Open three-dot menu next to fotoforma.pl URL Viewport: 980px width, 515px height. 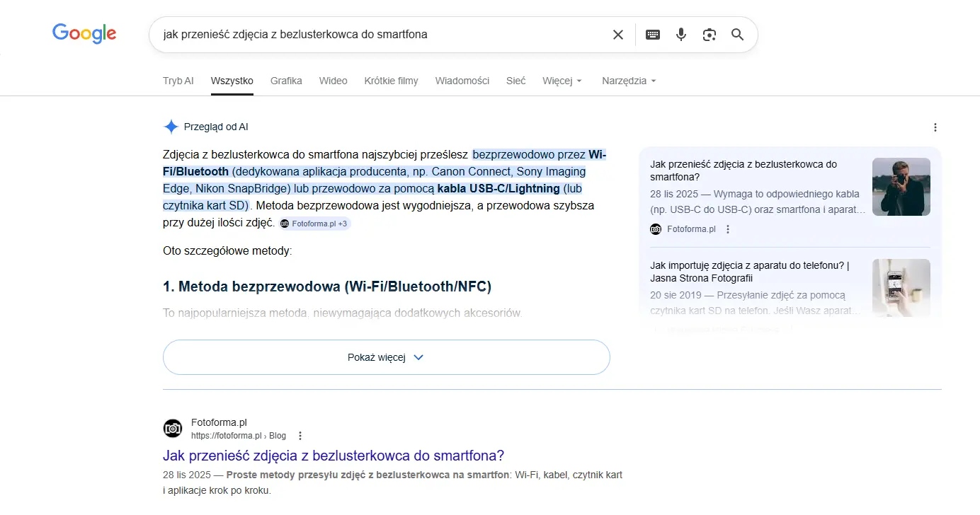coord(300,436)
